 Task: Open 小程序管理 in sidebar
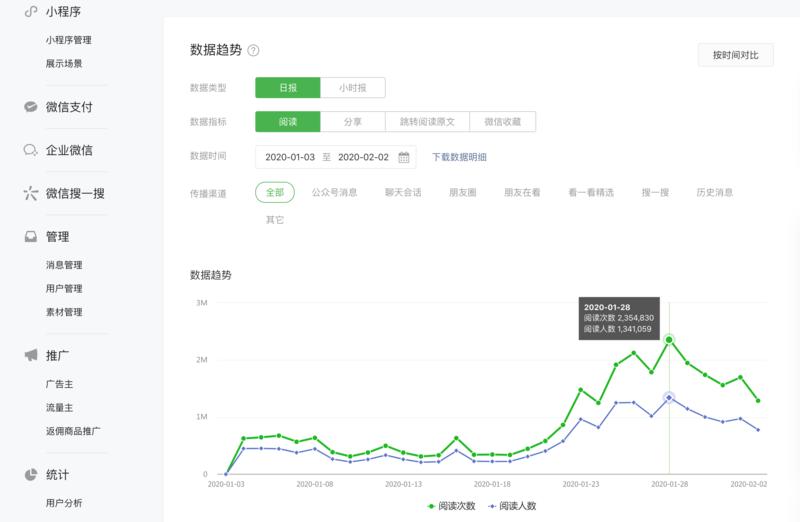(x=69, y=40)
